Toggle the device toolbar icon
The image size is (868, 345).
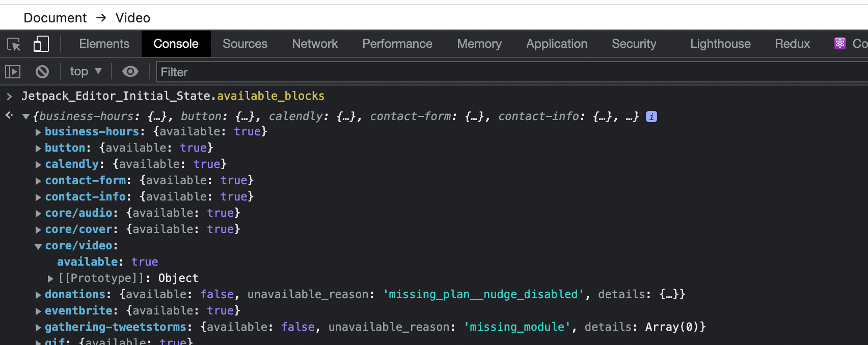(x=41, y=44)
